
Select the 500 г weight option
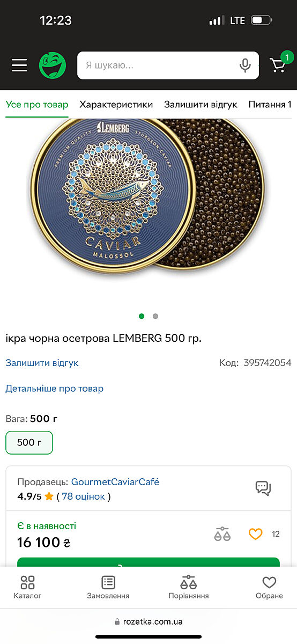coord(29,443)
